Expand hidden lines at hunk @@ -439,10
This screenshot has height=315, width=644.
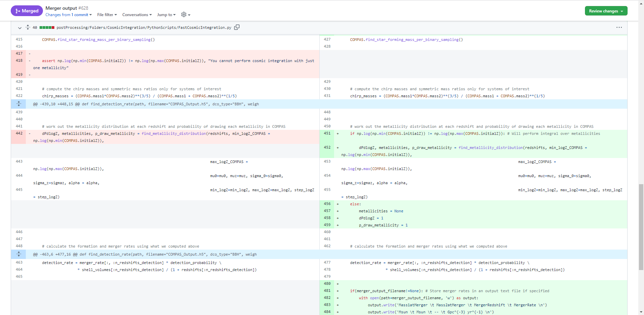tap(19, 104)
